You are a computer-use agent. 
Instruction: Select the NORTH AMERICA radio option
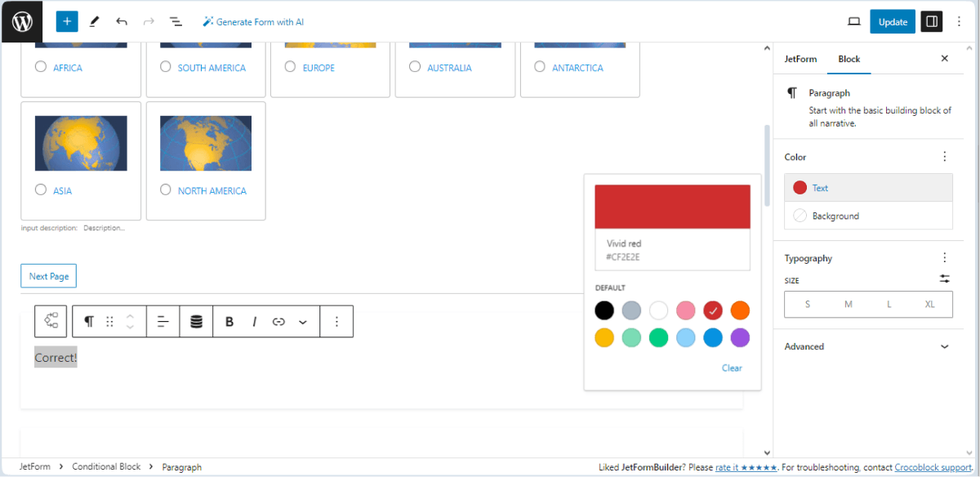166,189
